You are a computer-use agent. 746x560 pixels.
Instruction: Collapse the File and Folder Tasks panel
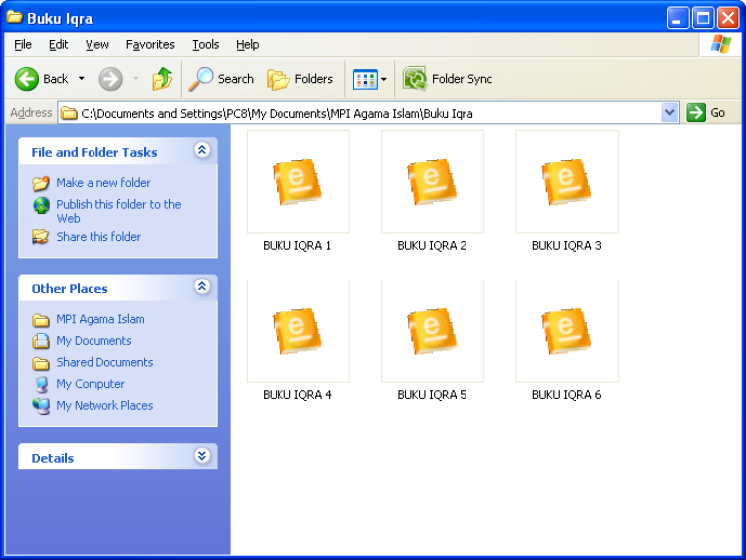coord(202,150)
